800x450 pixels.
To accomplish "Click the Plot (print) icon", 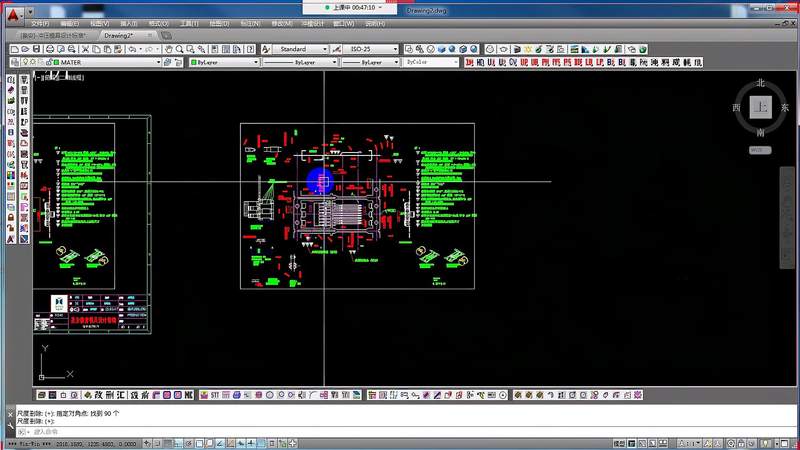I will [49, 49].
